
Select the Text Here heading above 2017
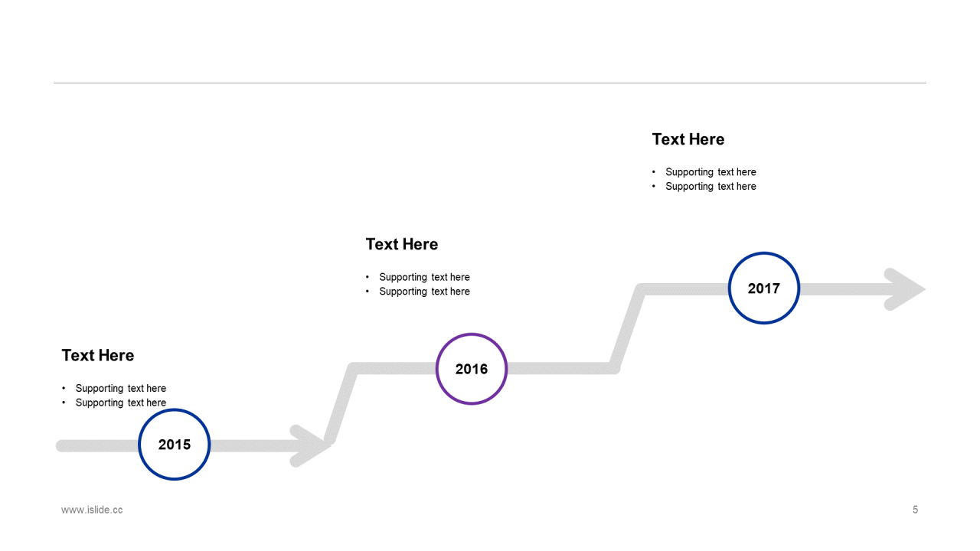pyautogui.click(x=688, y=139)
